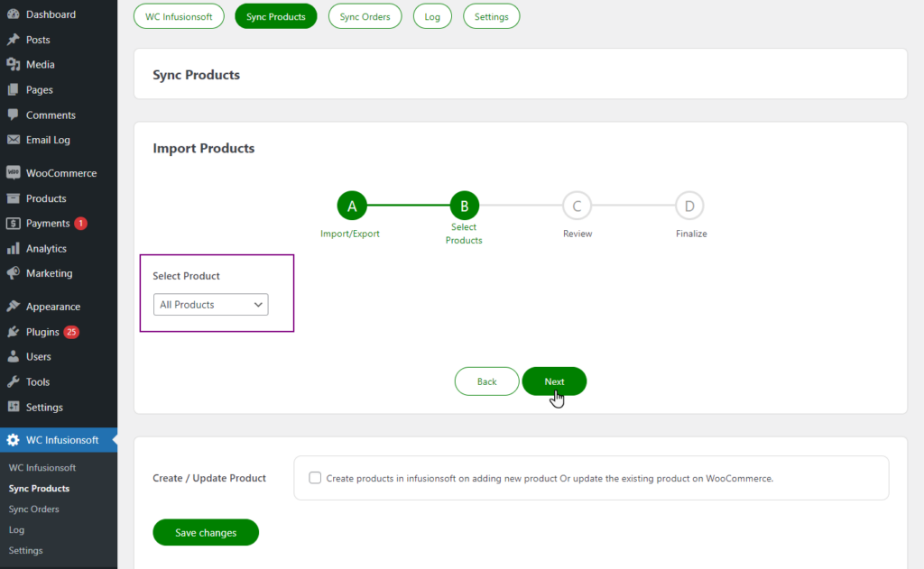Click the 'Create products in infusionsoft' checkbox label
This screenshot has width=924, height=569.
550,478
